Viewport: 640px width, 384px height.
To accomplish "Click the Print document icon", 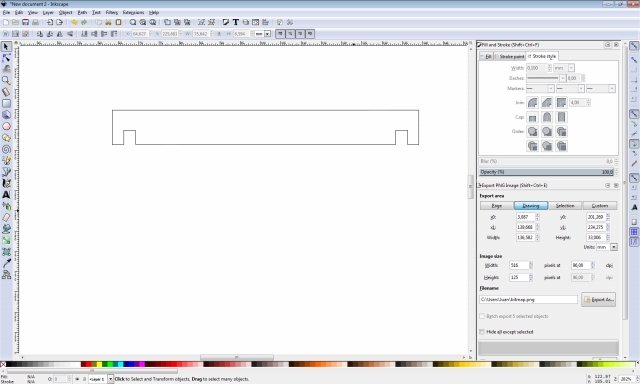I will [36, 22].
